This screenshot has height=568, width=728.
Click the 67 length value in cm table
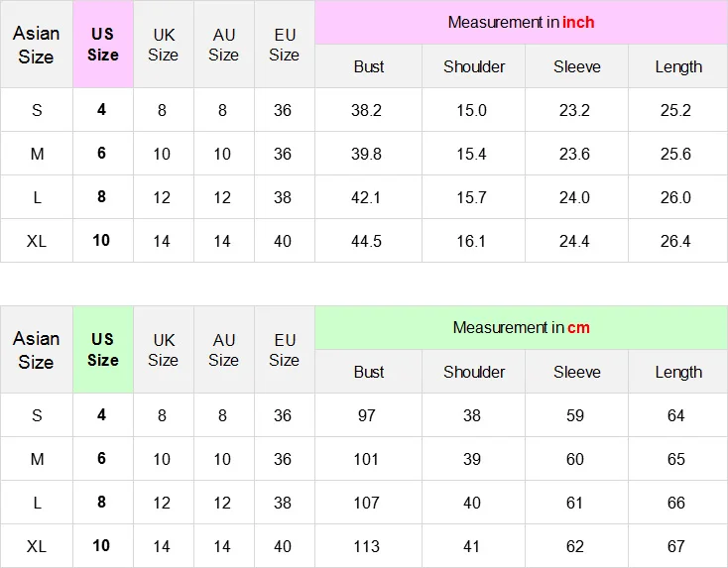pyautogui.click(x=677, y=546)
